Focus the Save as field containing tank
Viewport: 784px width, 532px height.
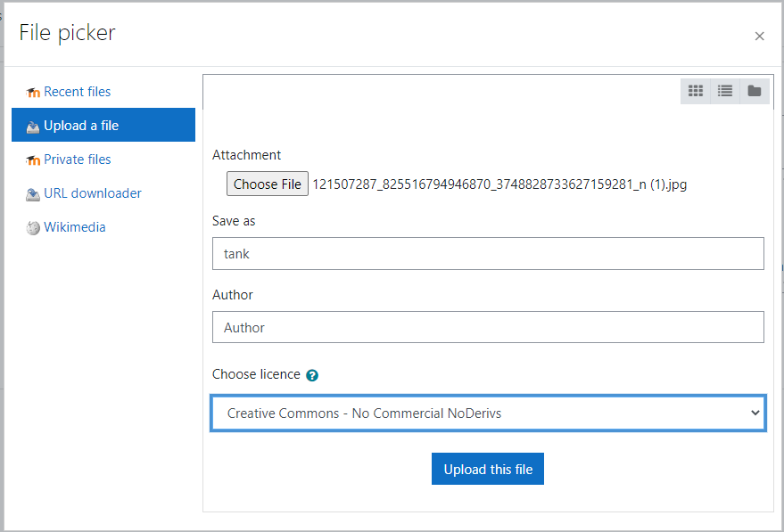(x=488, y=254)
